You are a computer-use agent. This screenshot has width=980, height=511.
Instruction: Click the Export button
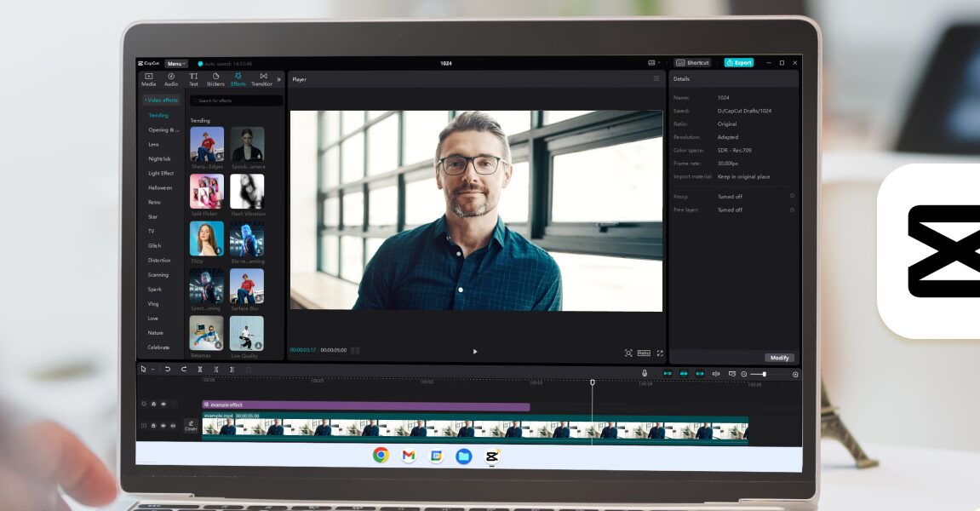(738, 63)
